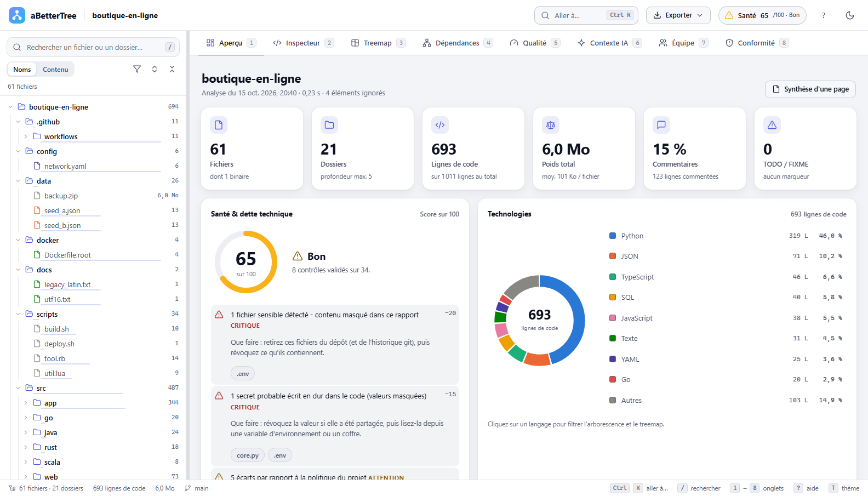Switch to the Dépendances tab

click(x=458, y=43)
